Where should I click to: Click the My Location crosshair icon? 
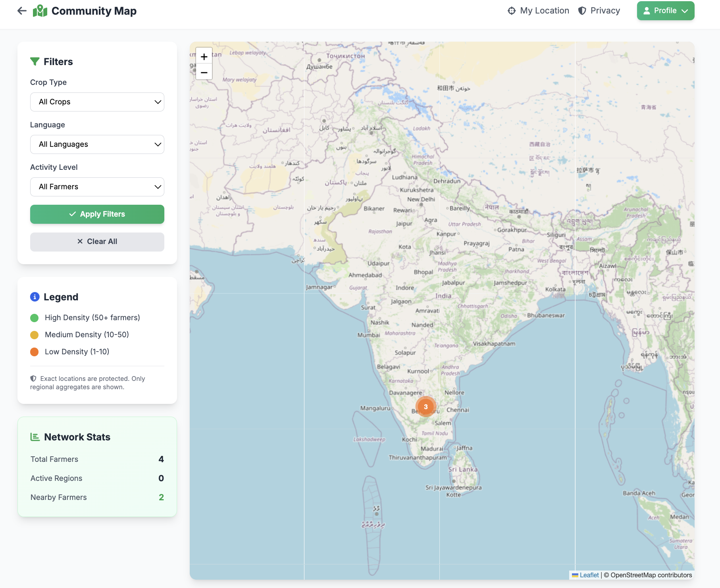click(512, 11)
